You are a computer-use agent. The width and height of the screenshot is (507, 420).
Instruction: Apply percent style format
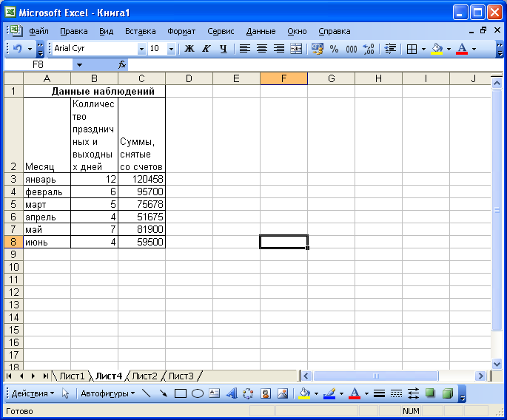click(334, 49)
